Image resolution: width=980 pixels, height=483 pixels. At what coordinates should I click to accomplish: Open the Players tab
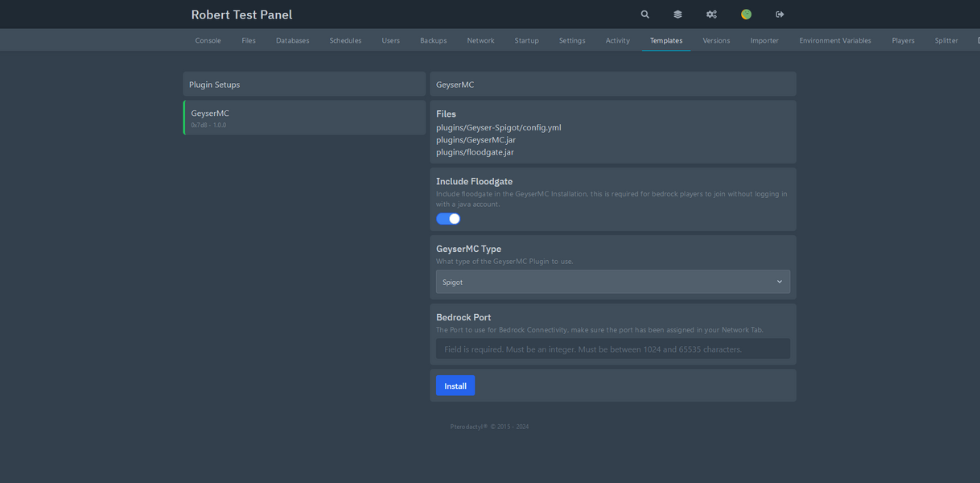903,39
